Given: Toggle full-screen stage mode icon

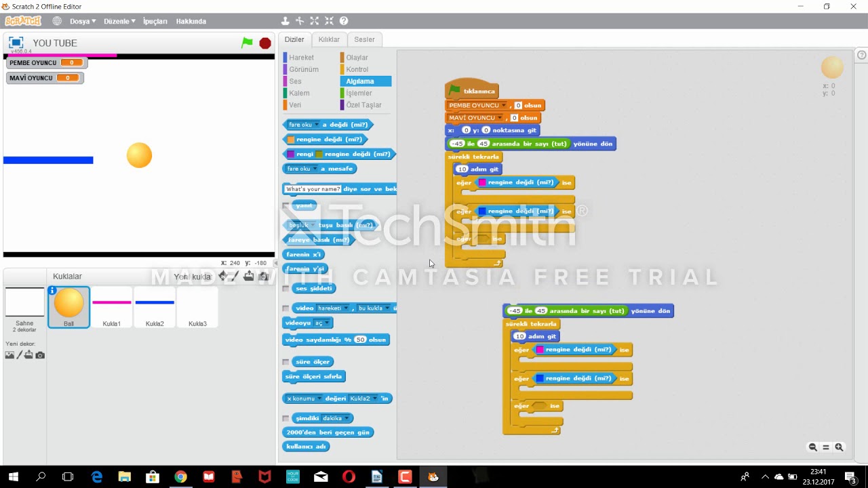Looking at the screenshot, I should tap(16, 43).
